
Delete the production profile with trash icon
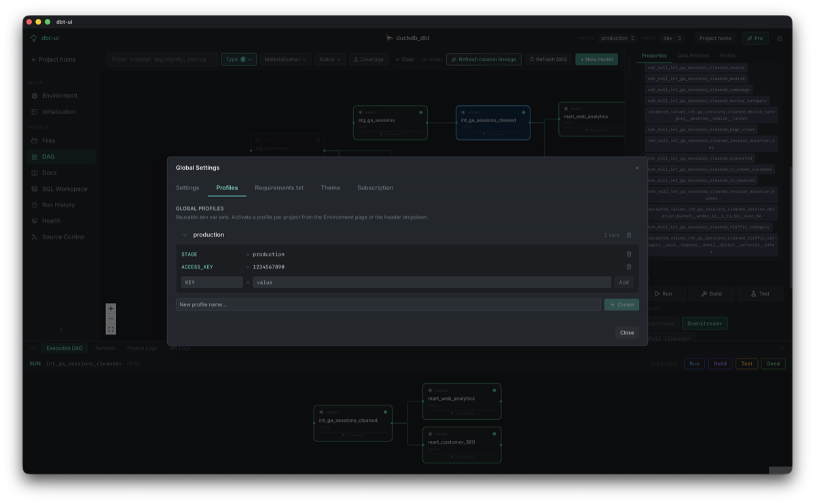click(629, 235)
